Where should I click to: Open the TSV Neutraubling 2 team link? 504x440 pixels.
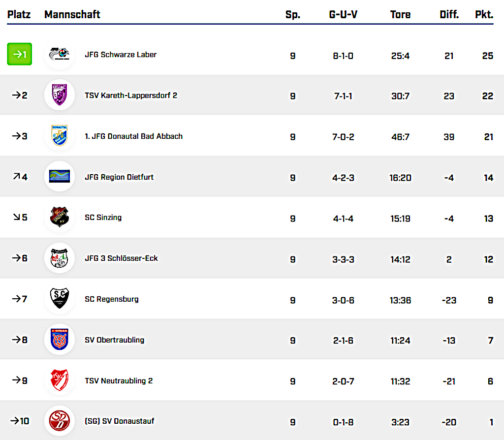pyautogui.click(x=119, y=380)
